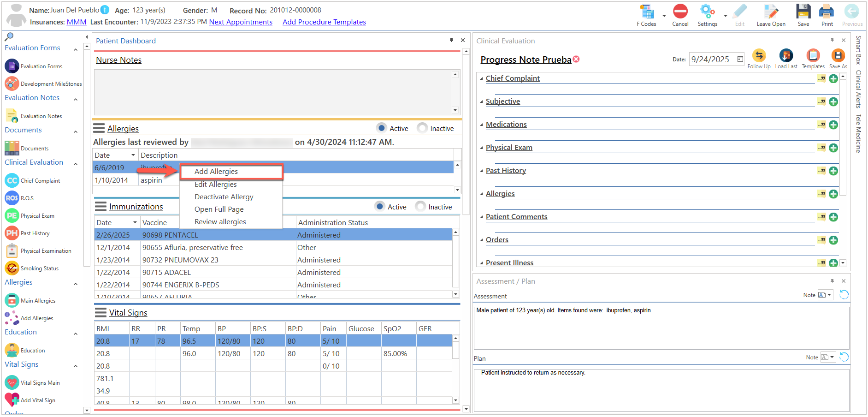Screen dimensions: 868x417
Task: Pin the Patient Dashboard panel
Action: click(451, 40)
